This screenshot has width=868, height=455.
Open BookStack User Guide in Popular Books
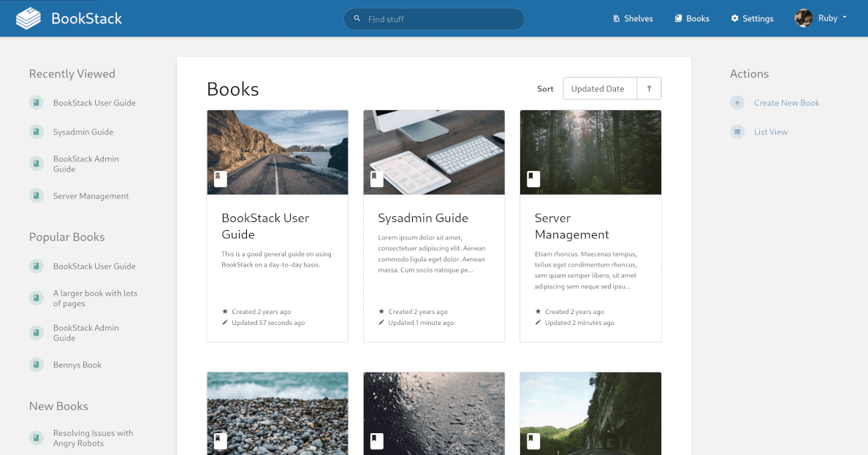coord(94,267)
